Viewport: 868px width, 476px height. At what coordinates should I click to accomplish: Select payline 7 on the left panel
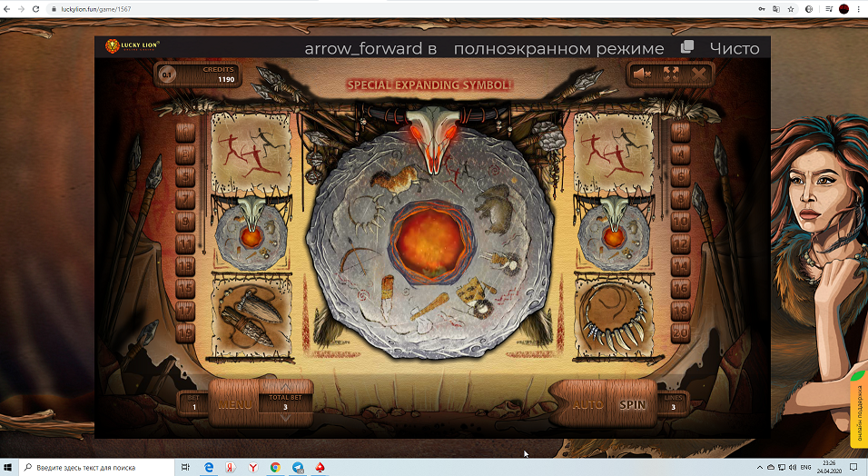(x=185, y=199)
